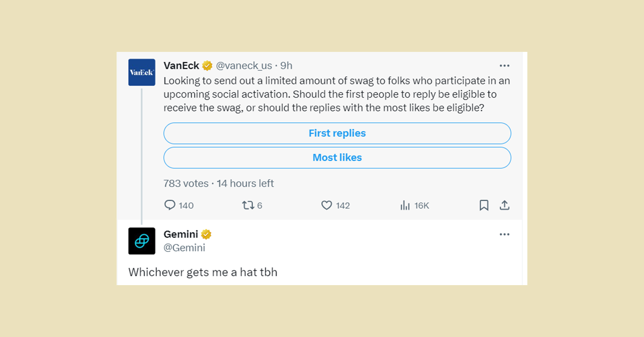Open Gemini profile avatar
The height and width of the screenshot is (337, 644).
click(x=142, y=241)
